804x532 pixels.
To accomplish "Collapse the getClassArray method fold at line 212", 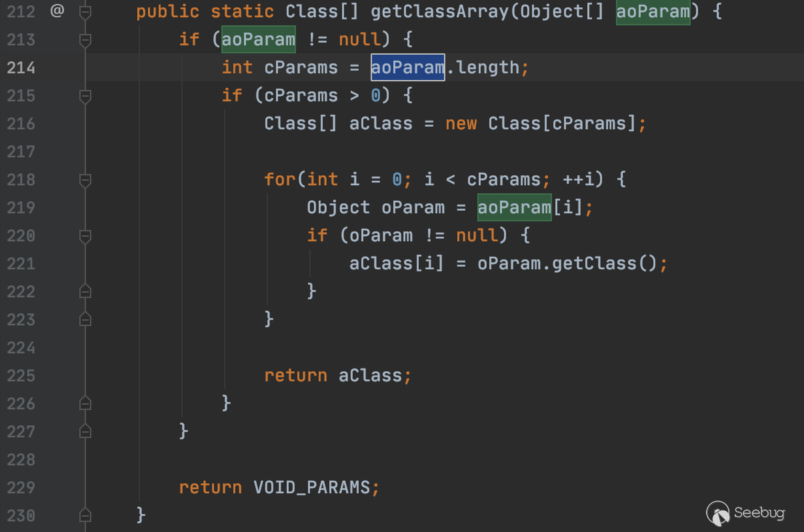I will [85, 12].
